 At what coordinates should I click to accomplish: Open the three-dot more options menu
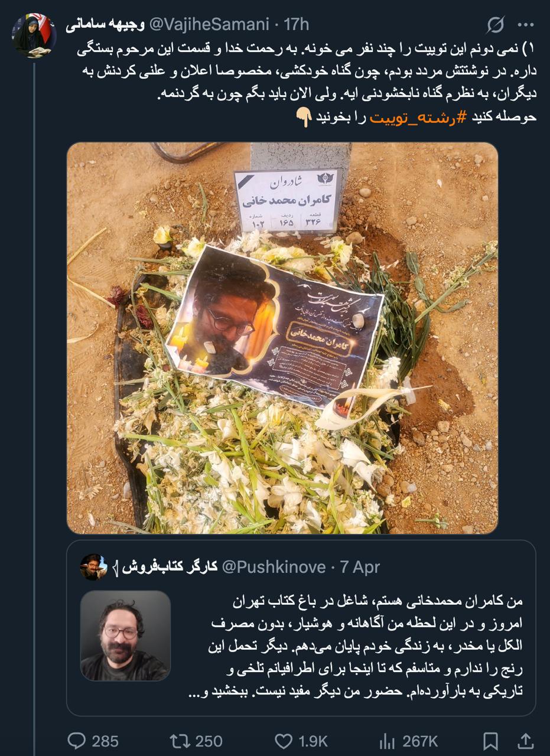click(x=525, y=25)
